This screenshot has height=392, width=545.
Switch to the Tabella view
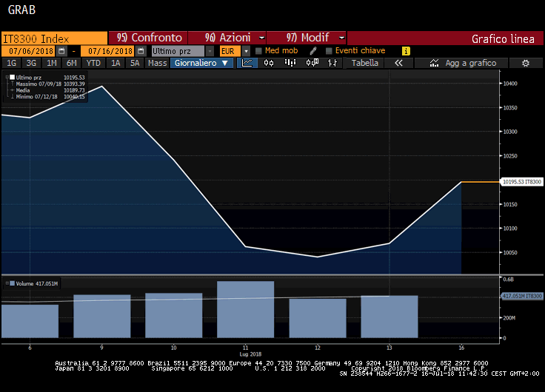click(x=364, y=64)
